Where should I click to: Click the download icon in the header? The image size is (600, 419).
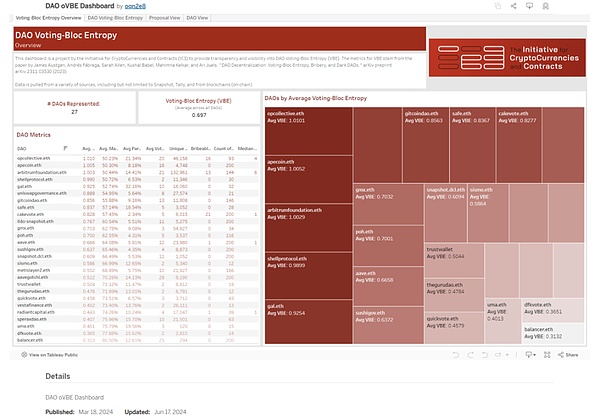[530, 6]
